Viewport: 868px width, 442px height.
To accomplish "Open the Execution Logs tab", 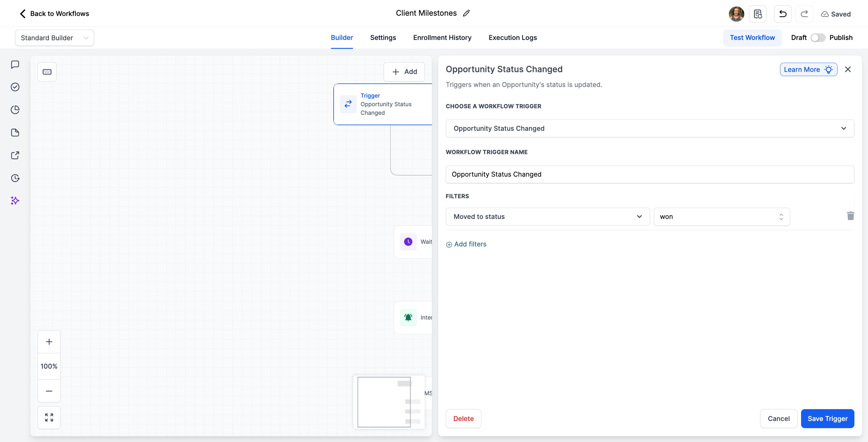I will 512,38.
